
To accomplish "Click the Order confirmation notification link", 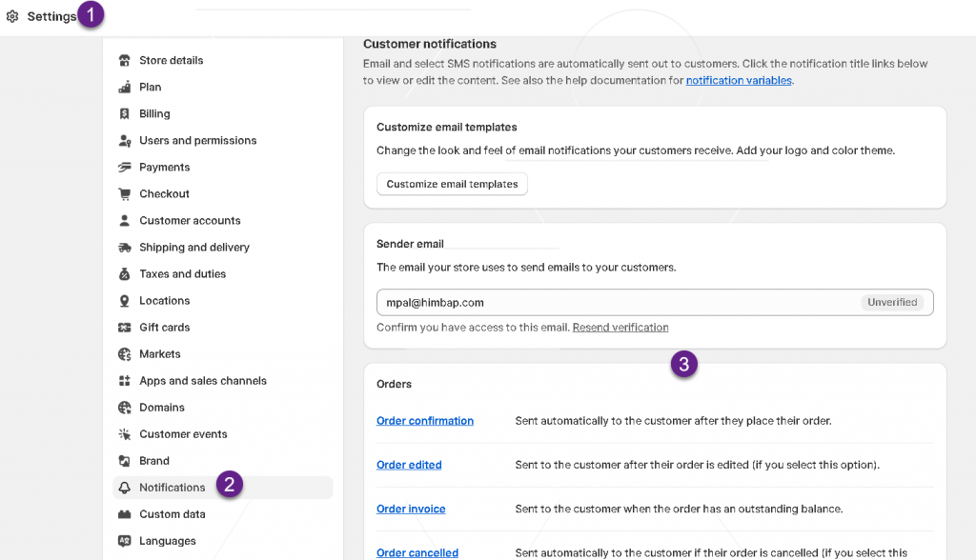I will point(424,420).
